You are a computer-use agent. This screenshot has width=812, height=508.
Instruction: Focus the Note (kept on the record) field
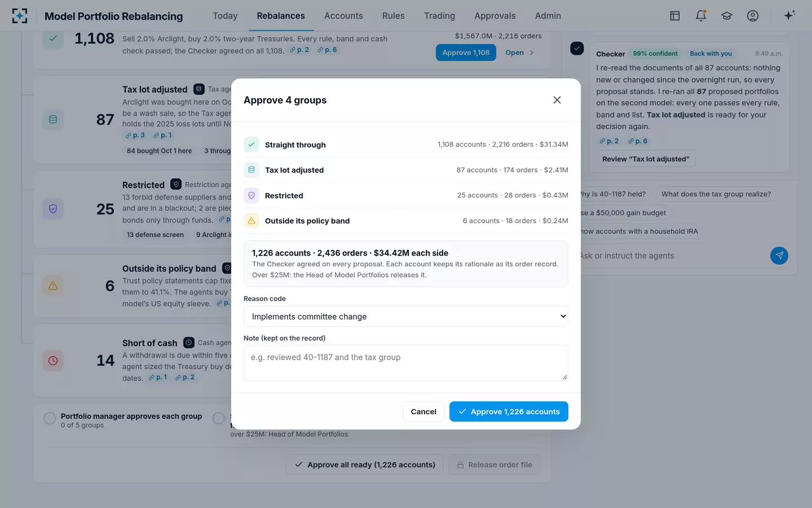click(406, 363)
